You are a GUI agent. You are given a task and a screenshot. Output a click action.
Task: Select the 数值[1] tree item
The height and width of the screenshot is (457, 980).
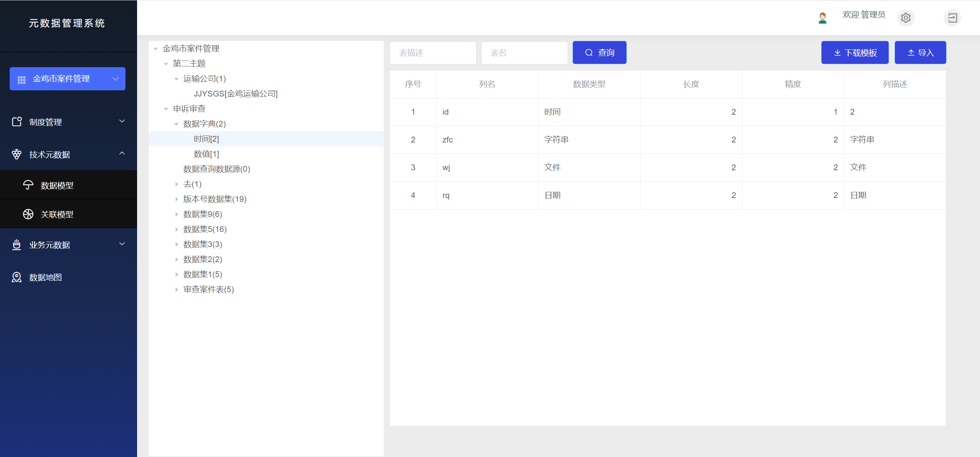[x=206, y=154]
